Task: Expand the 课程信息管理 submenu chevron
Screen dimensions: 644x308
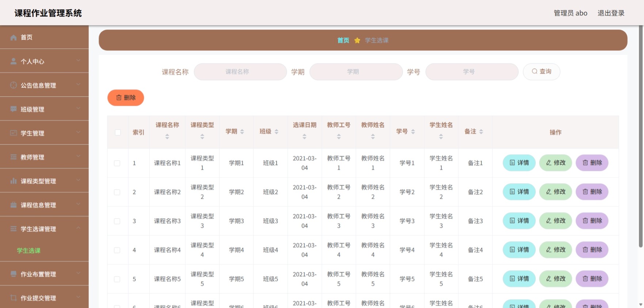Action: 78,204
